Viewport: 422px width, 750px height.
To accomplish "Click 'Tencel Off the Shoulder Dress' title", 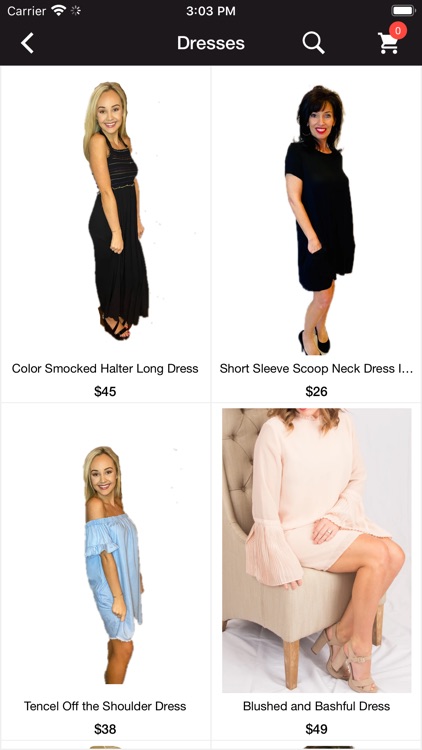I will [105, 706].
